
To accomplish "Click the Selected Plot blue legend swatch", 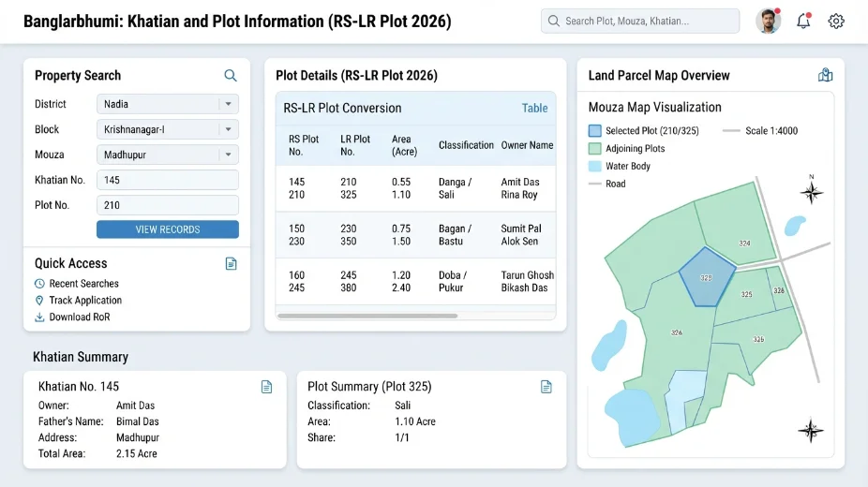I will pos(594,131).
